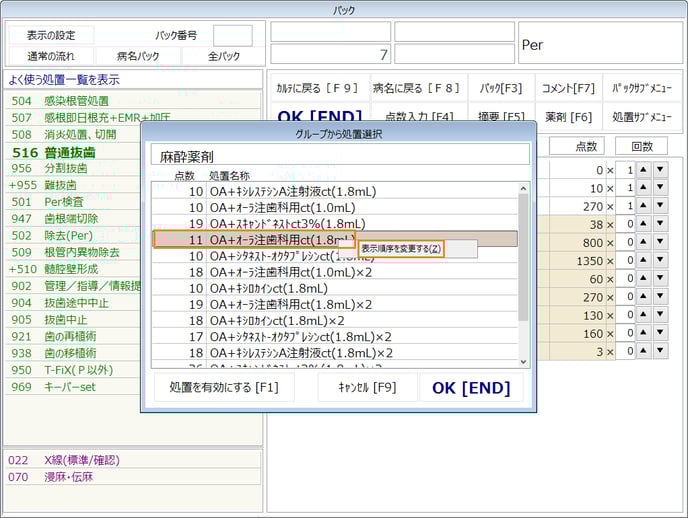Confirm dialog with OK [END] button

pos(471,388)
